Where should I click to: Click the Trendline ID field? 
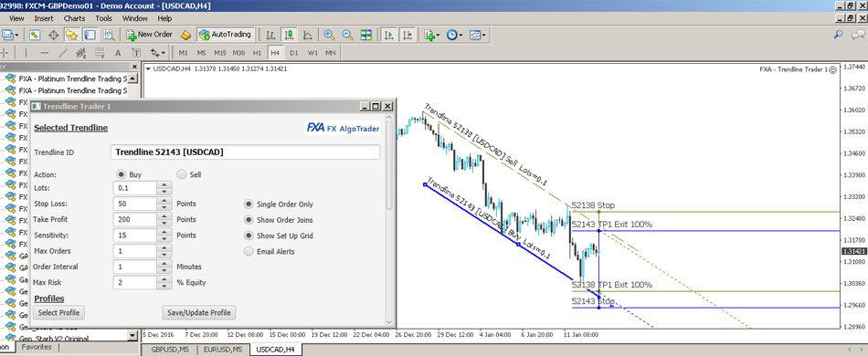point(245,152)
